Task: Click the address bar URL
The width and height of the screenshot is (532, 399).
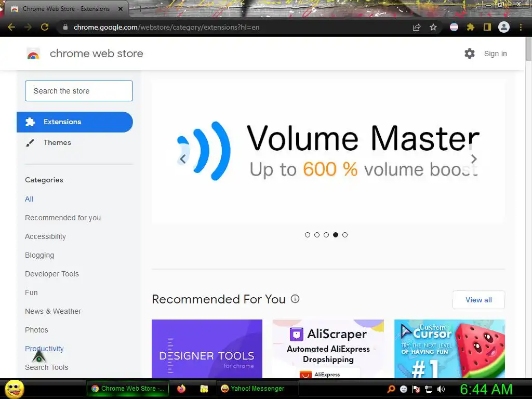Action: point(166,27)
